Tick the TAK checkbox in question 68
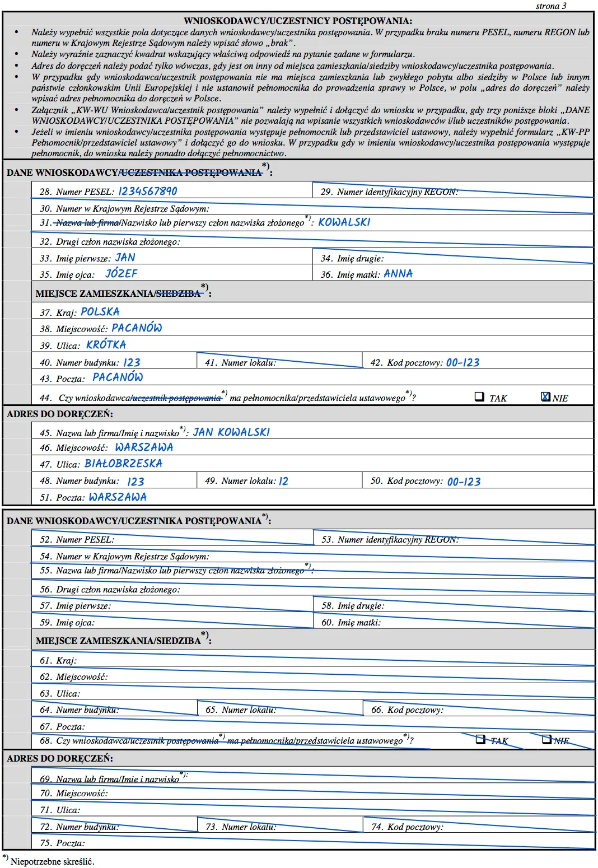 coord(480,739)
